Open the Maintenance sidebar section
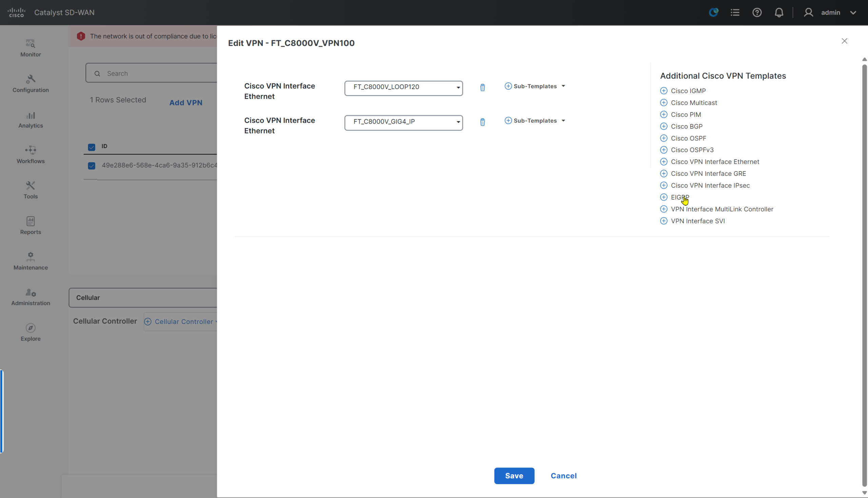Image resolution: width=868 pixels, height=498 pixels. (x=31, y=261)
